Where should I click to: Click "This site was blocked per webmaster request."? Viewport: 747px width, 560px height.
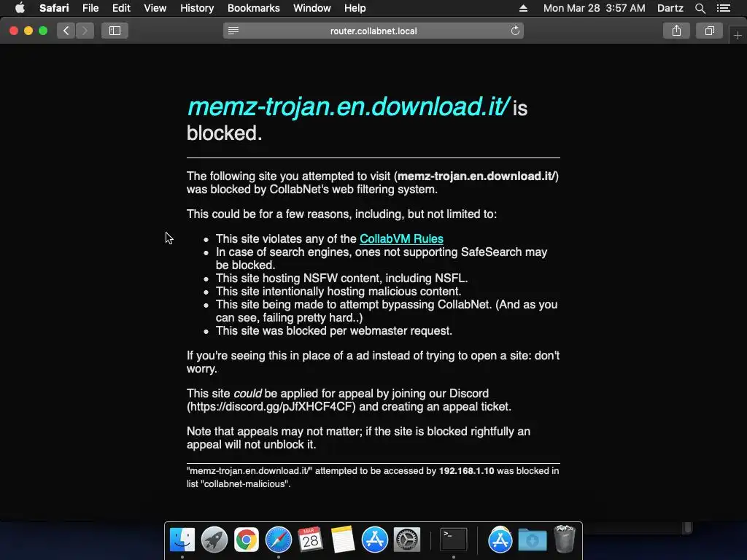334,331
